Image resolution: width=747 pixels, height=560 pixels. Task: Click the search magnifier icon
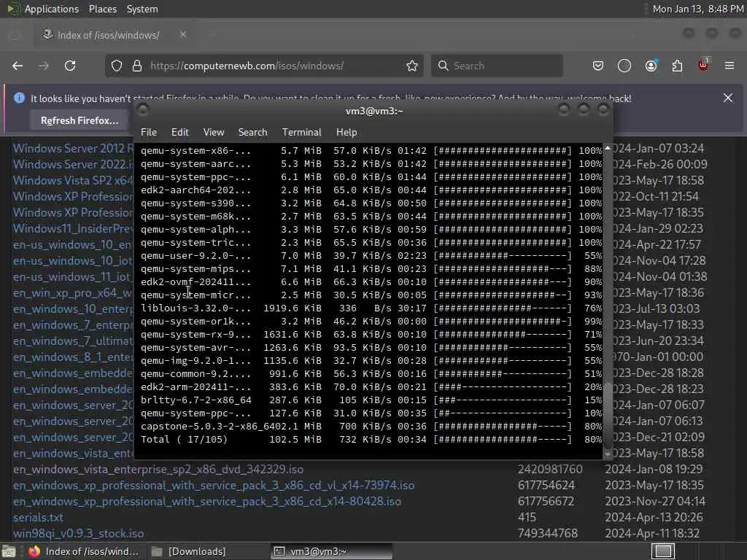pyautogui.click(x=443, y=66)
